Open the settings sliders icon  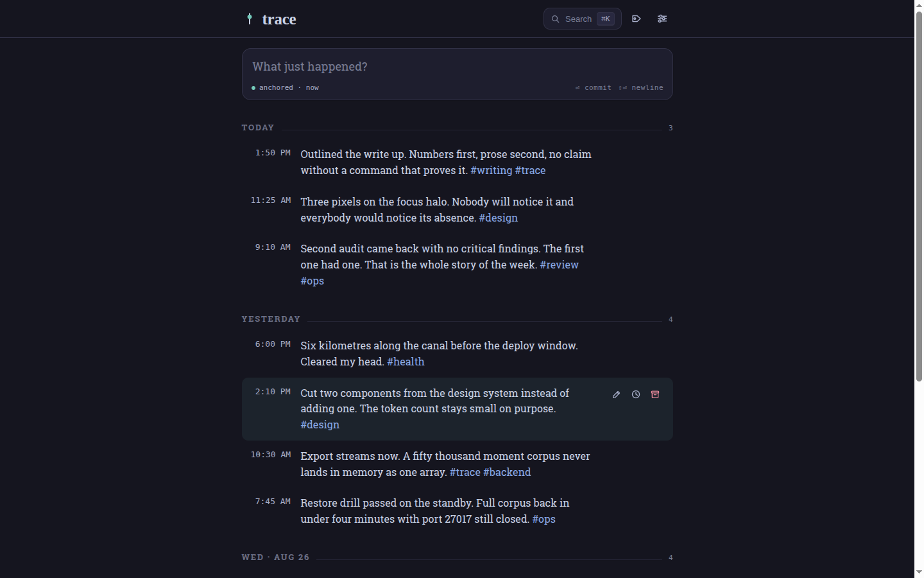(x=662, y=19)
